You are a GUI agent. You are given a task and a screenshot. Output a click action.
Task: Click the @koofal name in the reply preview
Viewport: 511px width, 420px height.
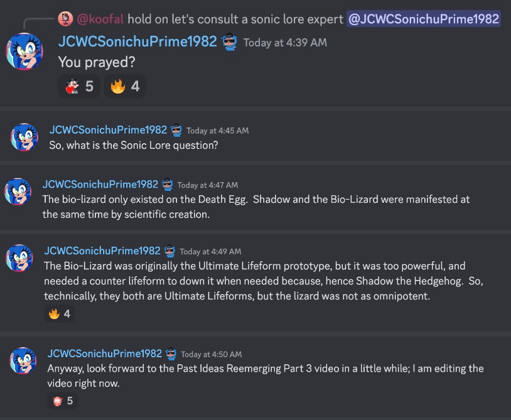100,19
